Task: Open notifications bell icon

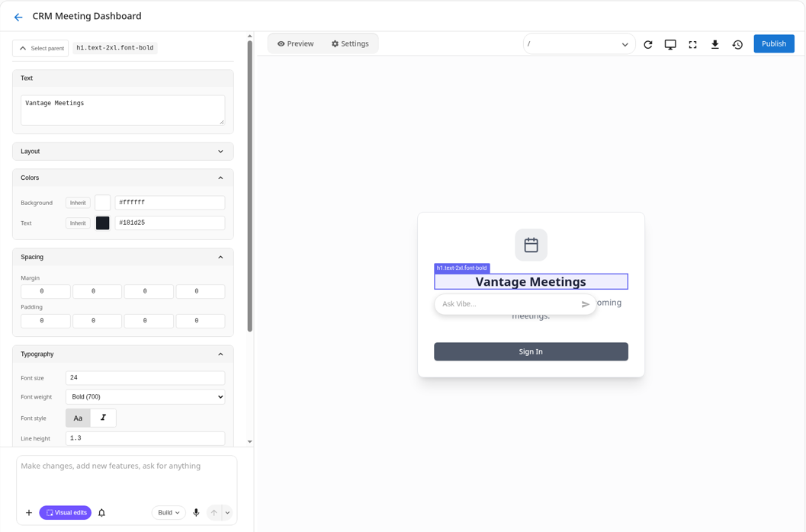Action: 101,512
